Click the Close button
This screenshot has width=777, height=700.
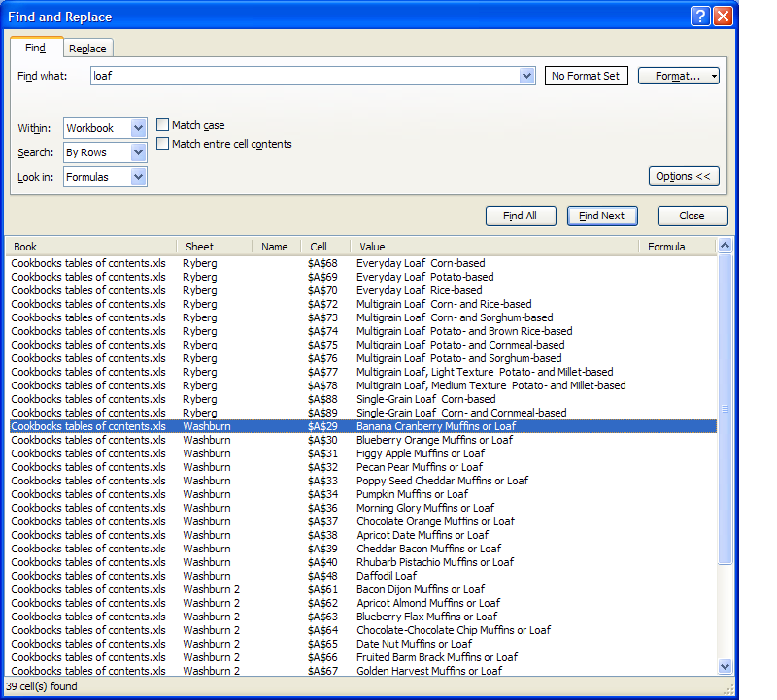coord(692,216)
